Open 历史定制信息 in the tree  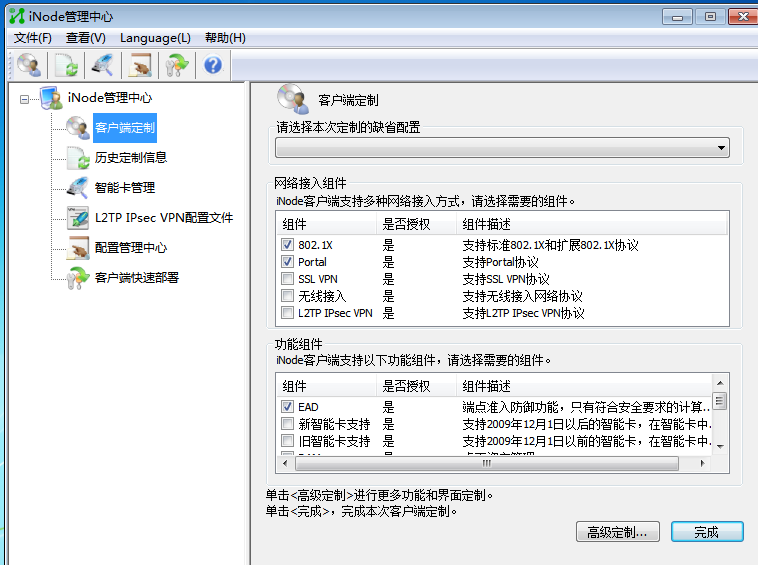pyautogui.click(x=131, y=158)
